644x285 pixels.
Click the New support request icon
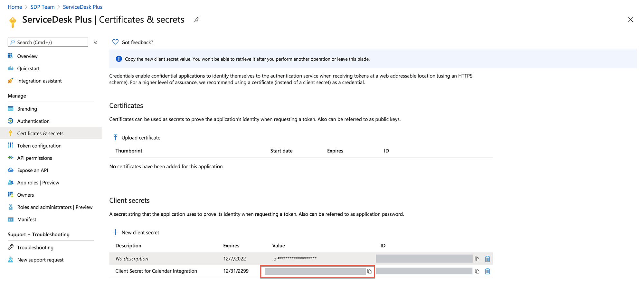tap(10, 259)
